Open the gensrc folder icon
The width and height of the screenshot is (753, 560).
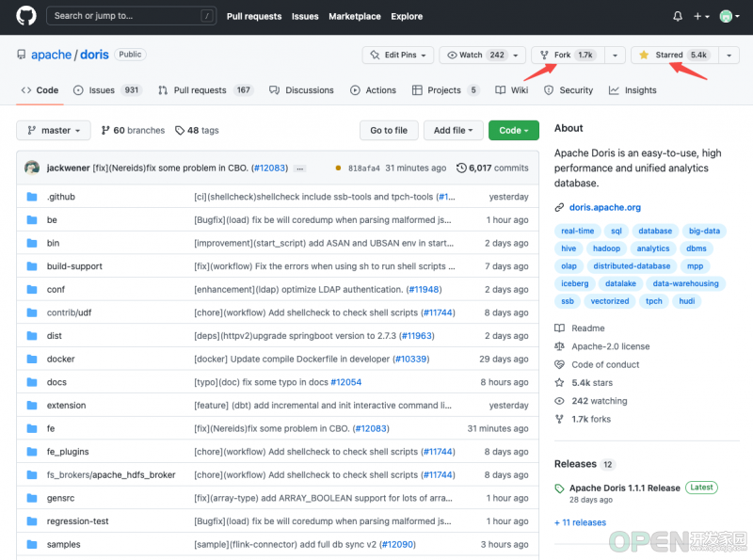(32, 498)
